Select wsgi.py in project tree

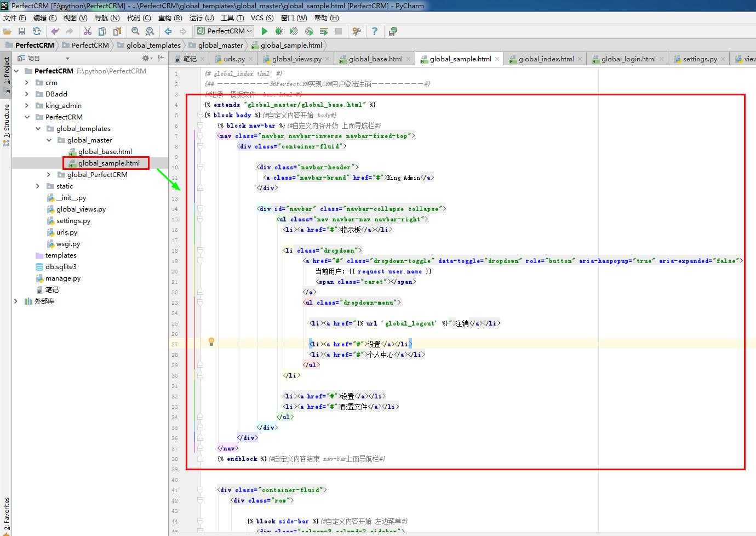point(68,243)
